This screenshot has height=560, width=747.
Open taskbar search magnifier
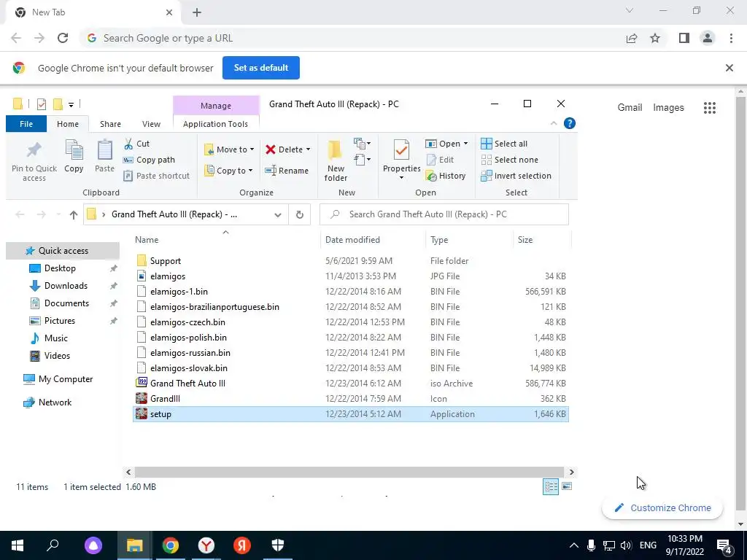53,545
